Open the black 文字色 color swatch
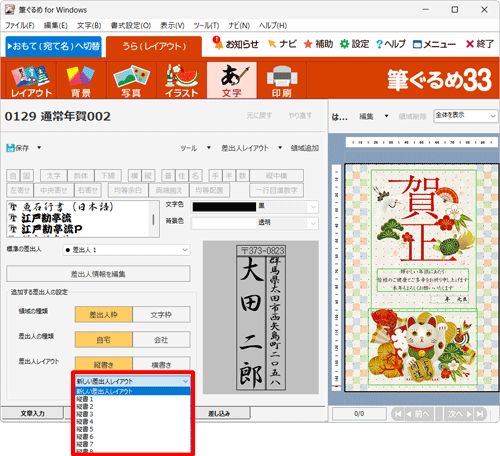The width and height of the screenshot is (500, 456). coord(224,207)
